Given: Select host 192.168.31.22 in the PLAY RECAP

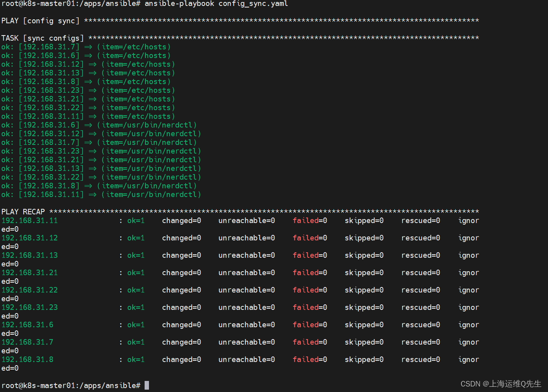Looking at the screenshot, I should click(30, 290).
